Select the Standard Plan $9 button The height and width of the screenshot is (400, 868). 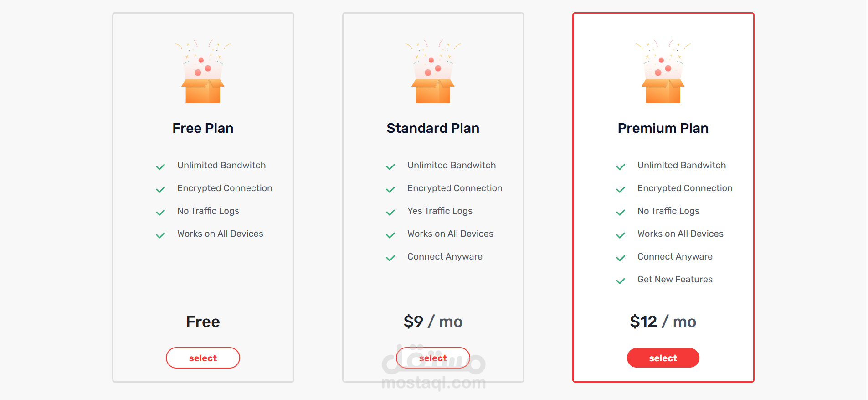433,358
